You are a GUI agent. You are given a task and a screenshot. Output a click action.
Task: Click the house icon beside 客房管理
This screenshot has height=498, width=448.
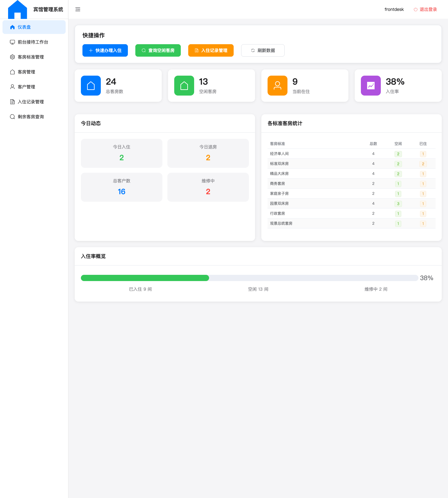pos(12,72)
